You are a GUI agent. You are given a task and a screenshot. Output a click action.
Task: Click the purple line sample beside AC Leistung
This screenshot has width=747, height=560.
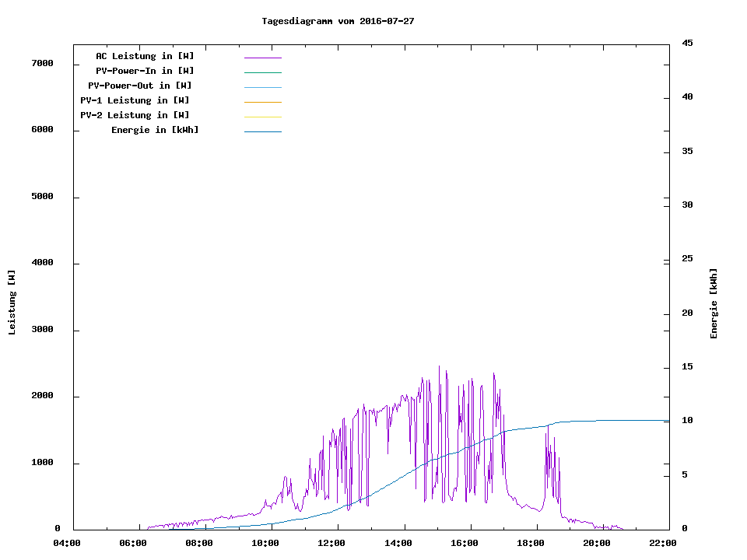pyautogui.click(x=262, y=58)
